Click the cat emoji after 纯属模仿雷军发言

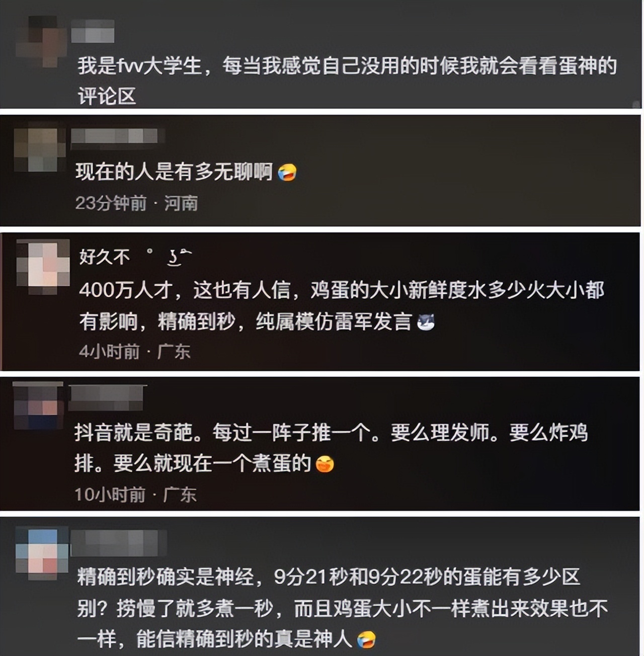point(426,322)
